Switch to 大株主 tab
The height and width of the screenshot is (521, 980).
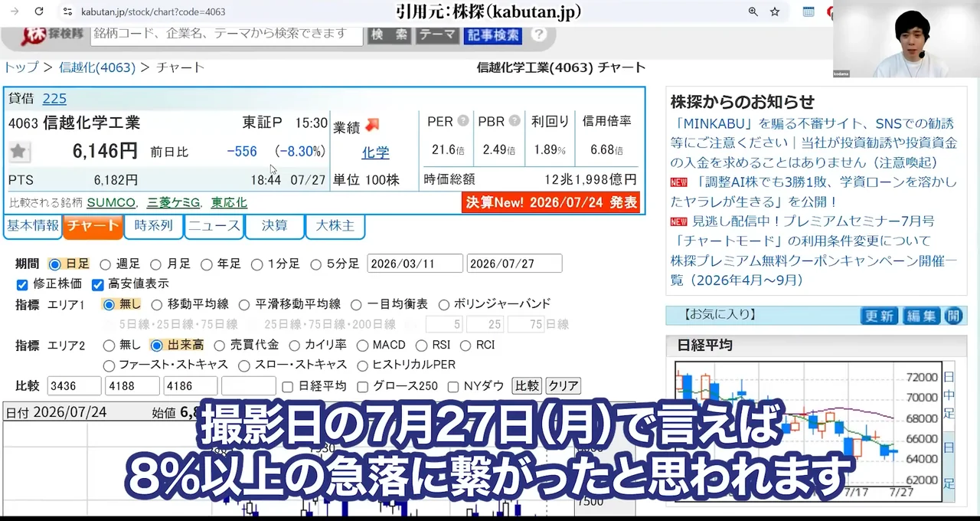click(335, 226)
